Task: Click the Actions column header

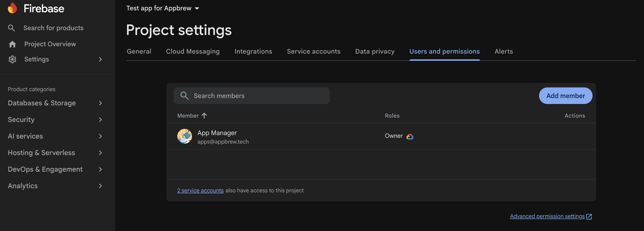Action: coord(575,115)
